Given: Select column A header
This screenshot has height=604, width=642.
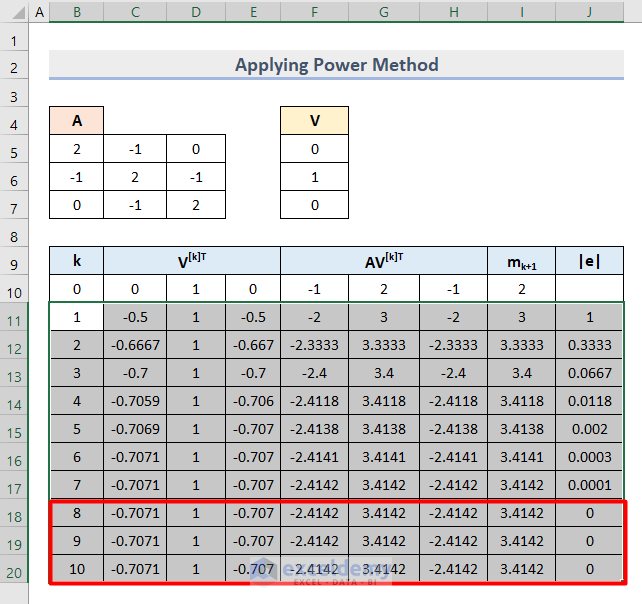Looking at the screenshot, I should click(39, 11).
